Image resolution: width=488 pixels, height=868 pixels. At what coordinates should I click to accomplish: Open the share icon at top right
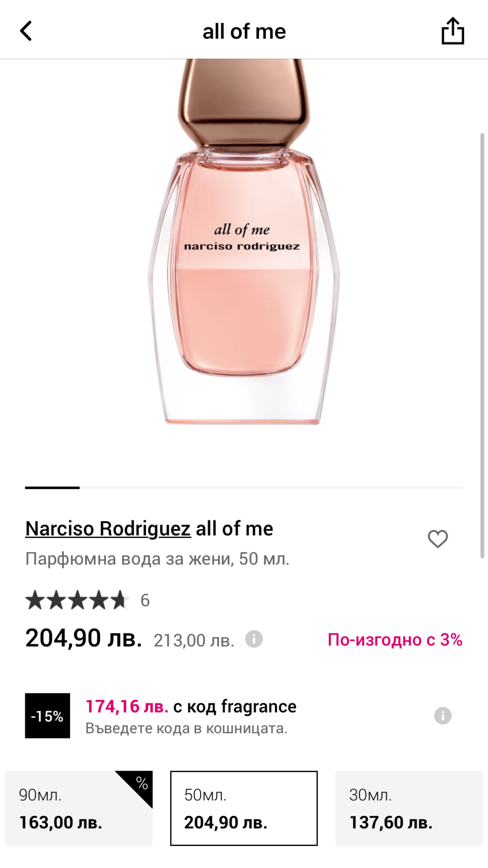point(452,31)
